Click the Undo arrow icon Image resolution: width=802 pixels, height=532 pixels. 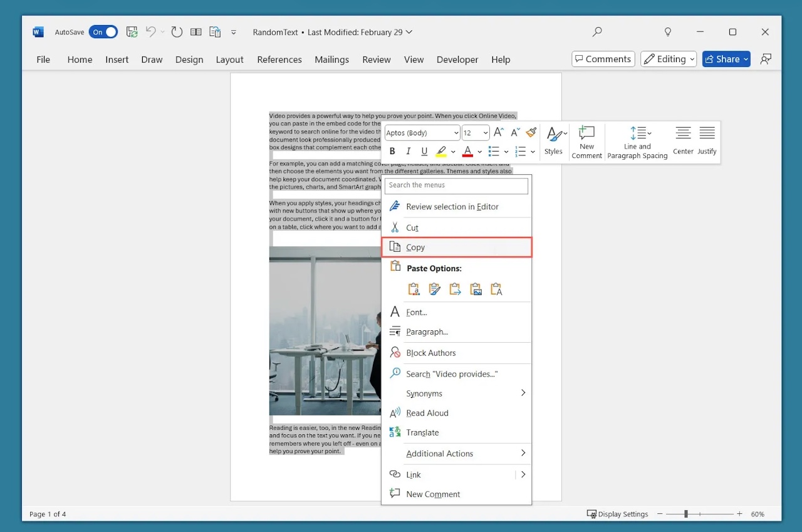[x=150, y=32]
